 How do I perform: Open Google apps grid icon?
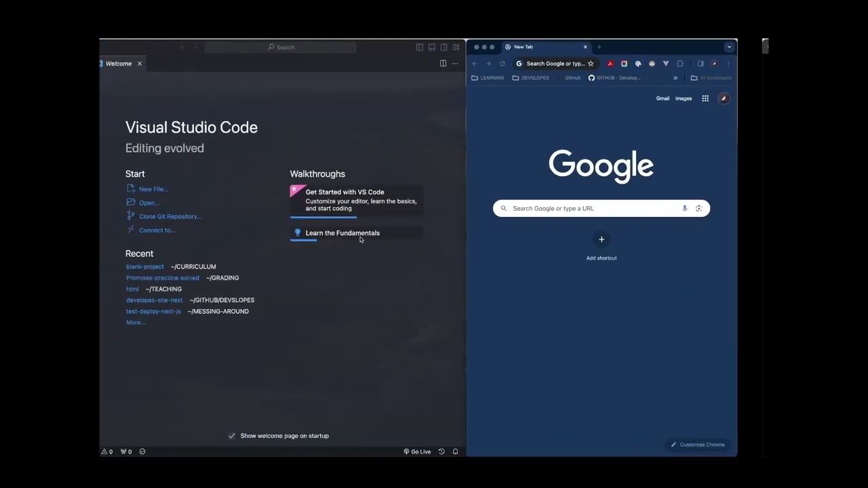705,99
